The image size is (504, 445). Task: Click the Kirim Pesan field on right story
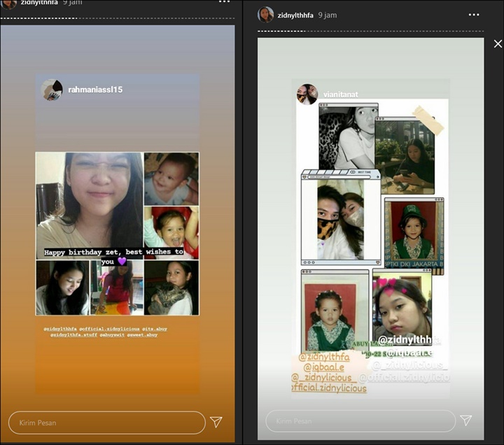coord(360,421)
